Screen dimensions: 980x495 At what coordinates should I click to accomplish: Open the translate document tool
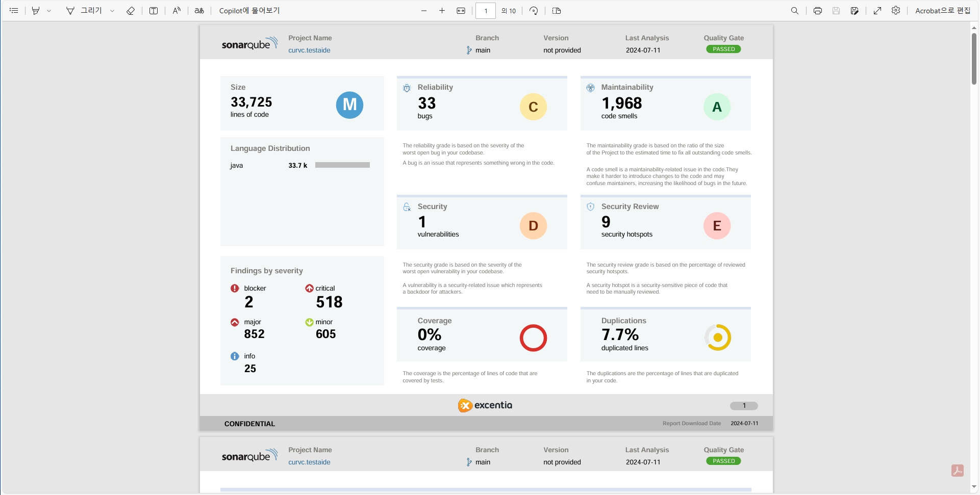pos(199,11)
